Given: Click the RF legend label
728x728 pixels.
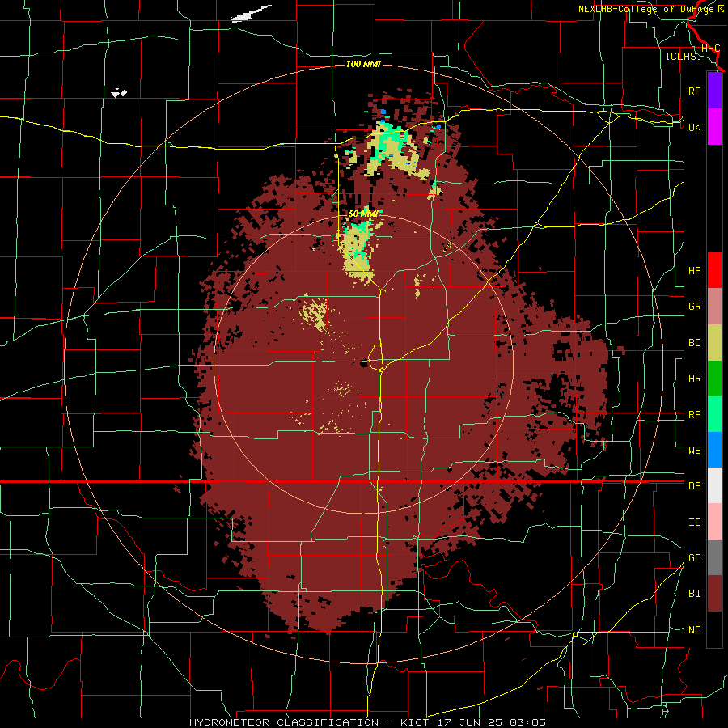Looking at the screenshot, I should (694, 91).
